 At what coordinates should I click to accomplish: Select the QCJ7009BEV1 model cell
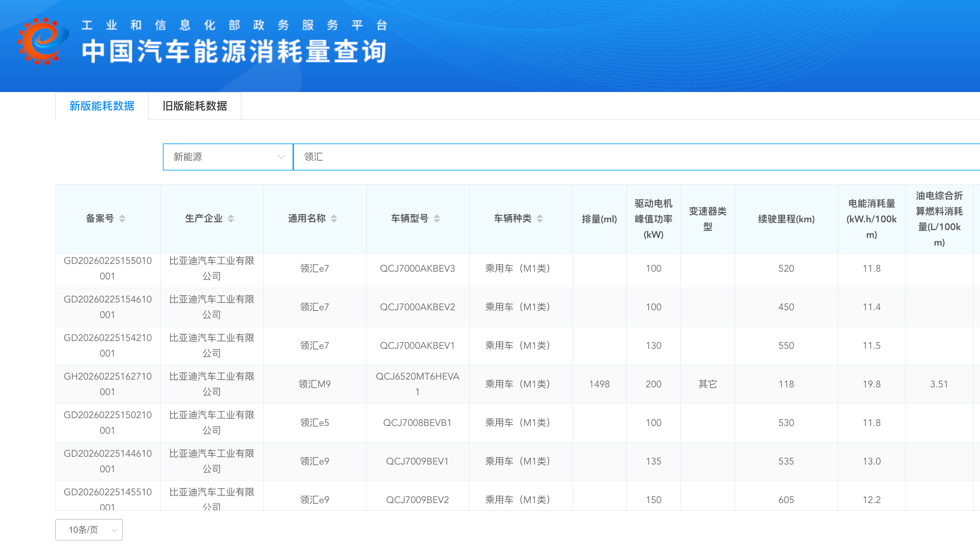click(x=417, y=461)
